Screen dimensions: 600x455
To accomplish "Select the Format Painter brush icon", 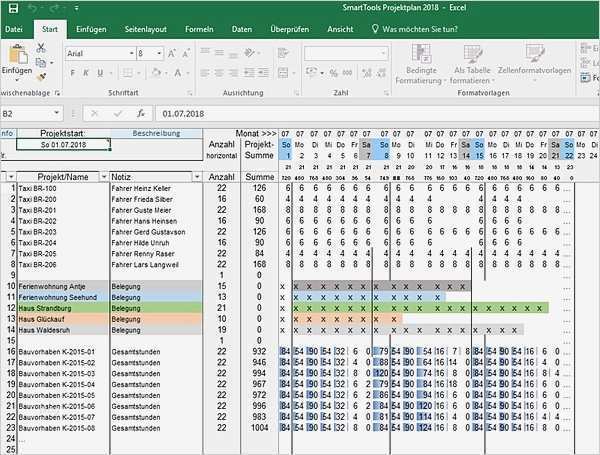I will click(41, 77).
